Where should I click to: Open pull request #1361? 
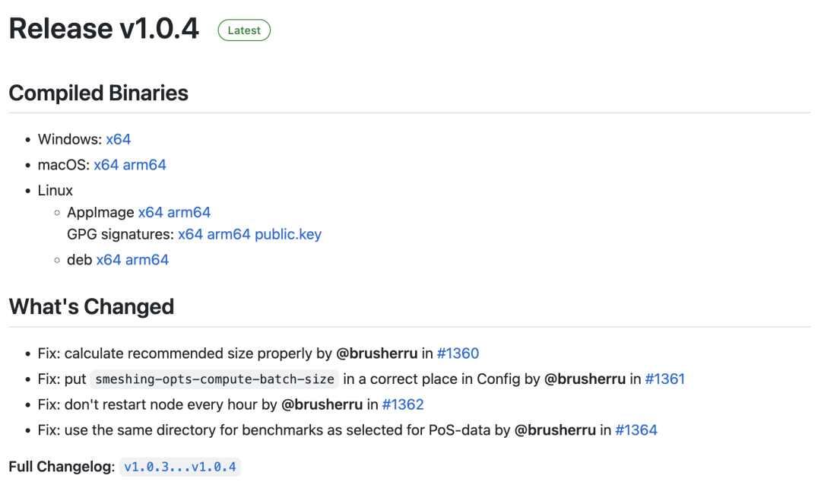pos(664,379)
